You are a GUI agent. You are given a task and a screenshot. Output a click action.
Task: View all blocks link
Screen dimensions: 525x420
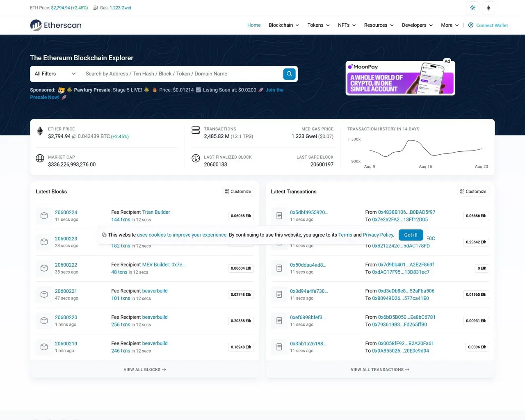pyautogui.click(x=145, y=370)
